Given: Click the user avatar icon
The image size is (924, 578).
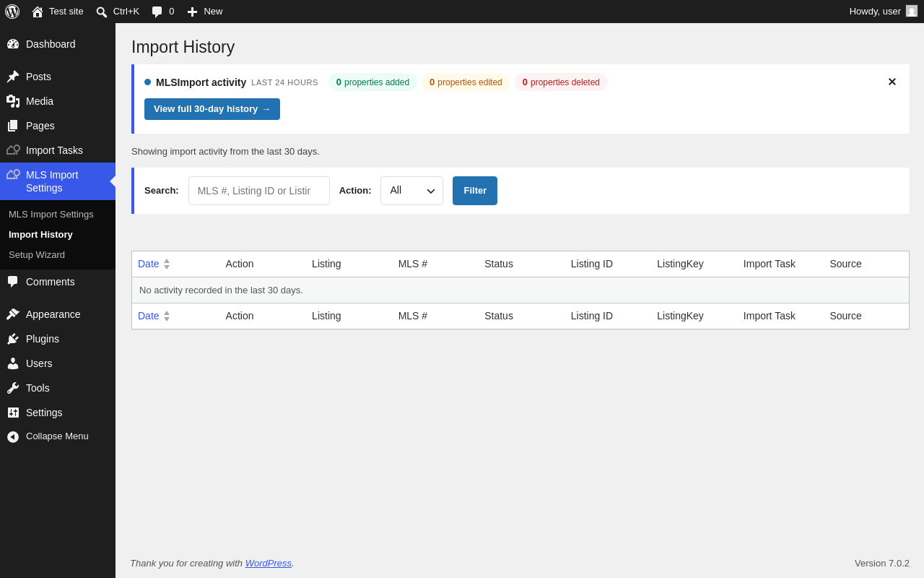Looking at the screenshot, I should (x=912, y=11).
